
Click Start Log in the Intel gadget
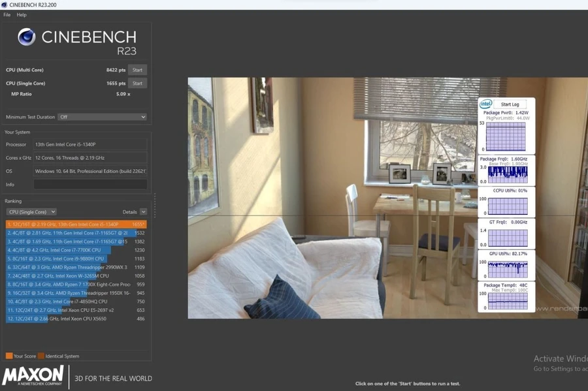click(x=510, y=104)
